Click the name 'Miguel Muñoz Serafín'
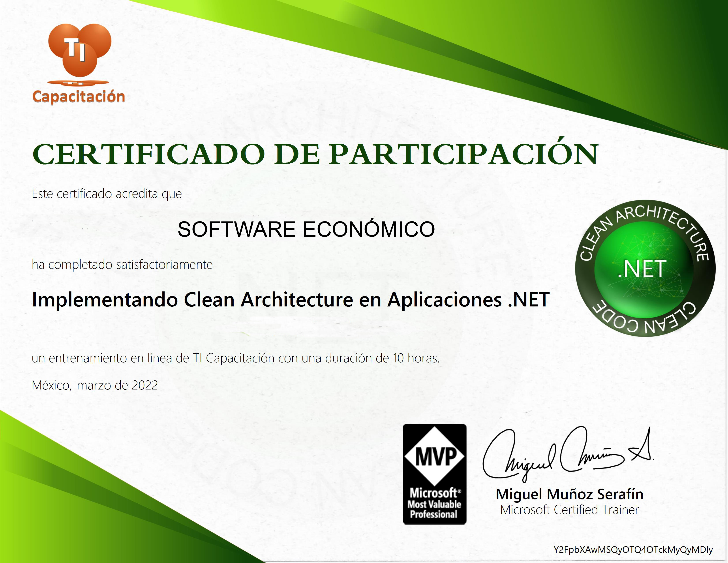The width and height of the screenshot is (728, 563). [569, 494]
